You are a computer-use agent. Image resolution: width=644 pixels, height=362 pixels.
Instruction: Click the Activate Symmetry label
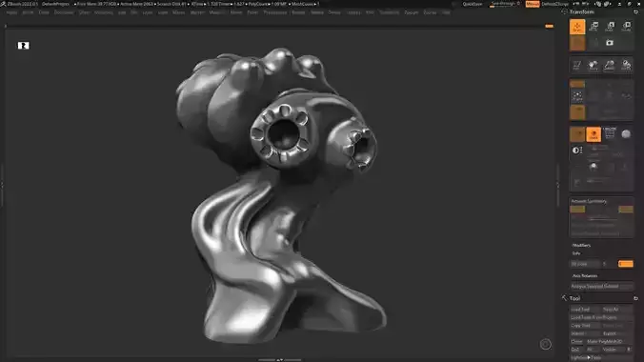[589, 201]
